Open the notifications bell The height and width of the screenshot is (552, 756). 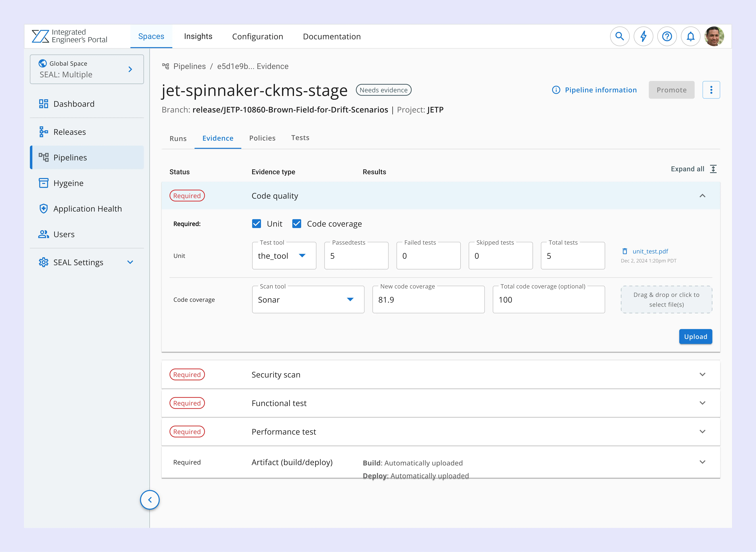[690, 36]
